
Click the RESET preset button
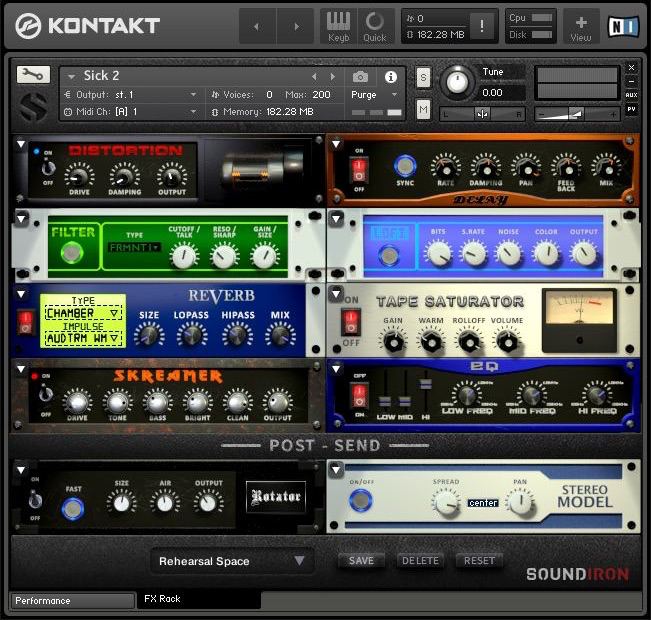(479, 560)
